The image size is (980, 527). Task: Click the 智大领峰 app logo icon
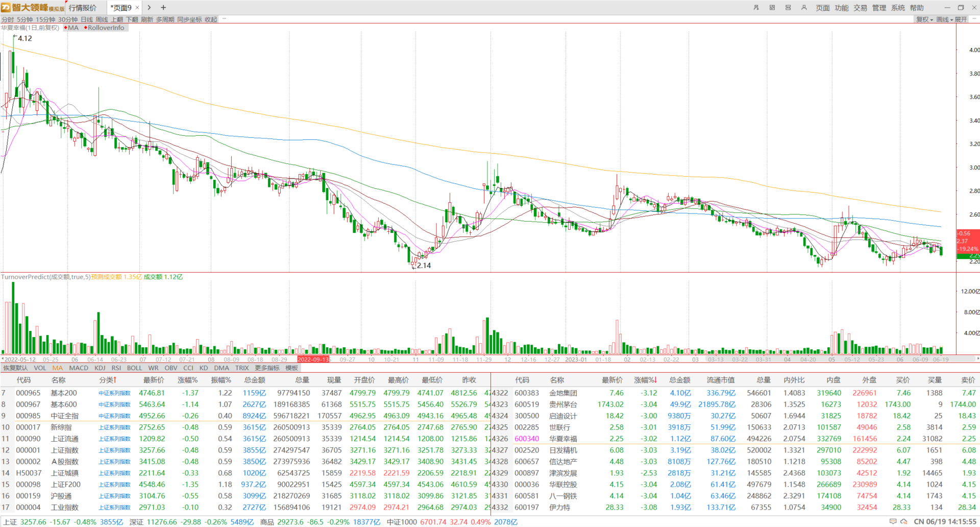(6, 8)
